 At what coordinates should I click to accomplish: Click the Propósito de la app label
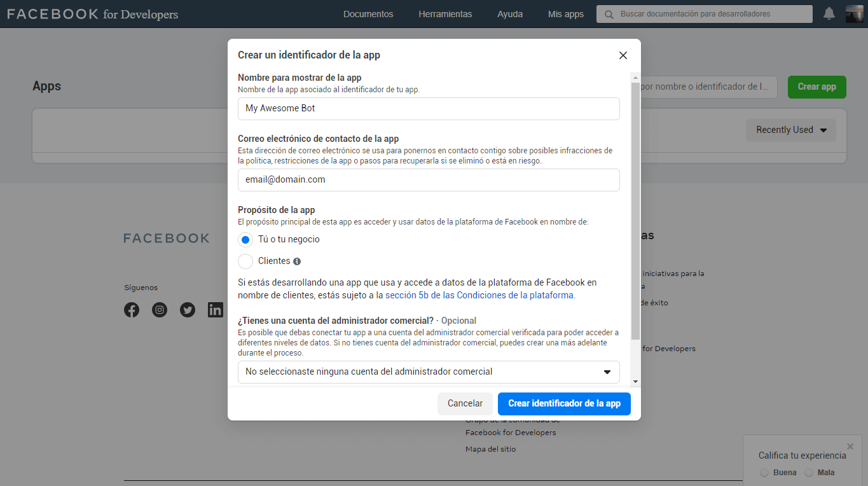click(x=277, y=210)
